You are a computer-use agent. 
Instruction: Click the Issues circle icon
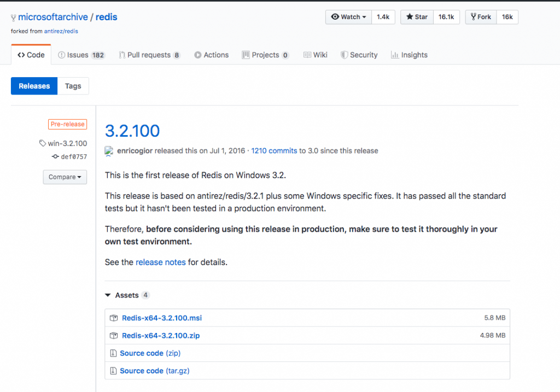[x=61, y=55]
